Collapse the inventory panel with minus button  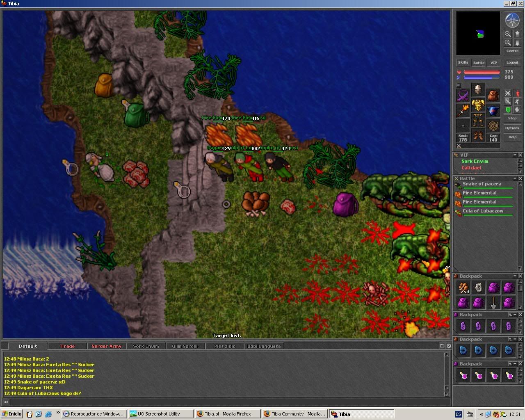coord(459,85)
